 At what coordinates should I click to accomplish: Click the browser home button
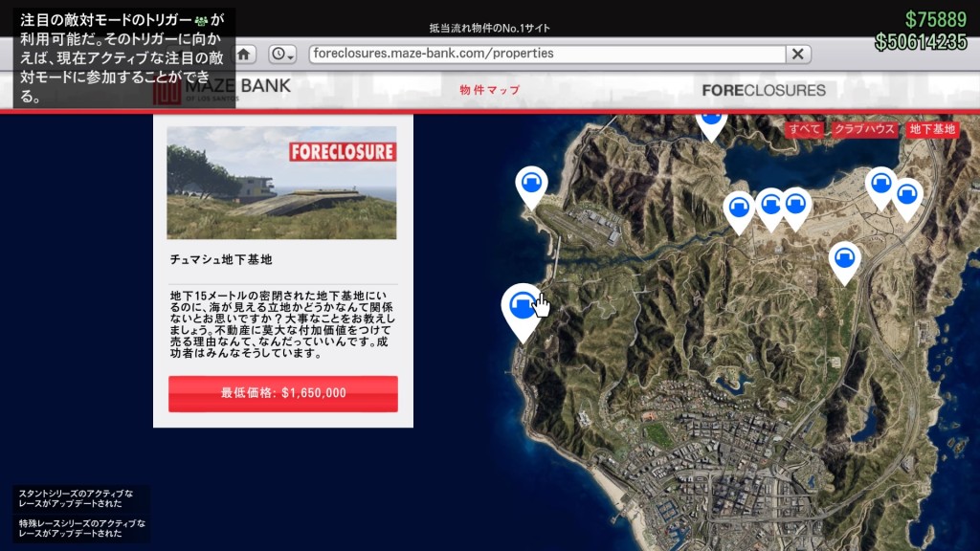pyautogui.click(x=245, y=54)
